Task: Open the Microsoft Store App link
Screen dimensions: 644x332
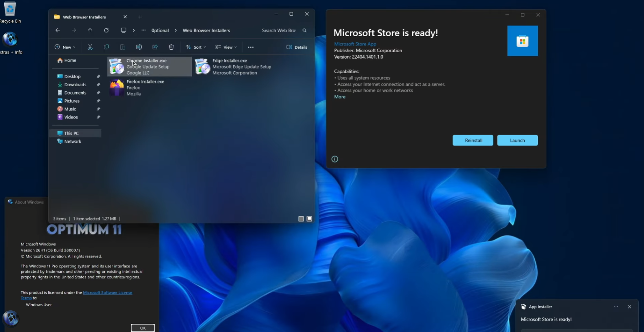Action: point(355,44)
